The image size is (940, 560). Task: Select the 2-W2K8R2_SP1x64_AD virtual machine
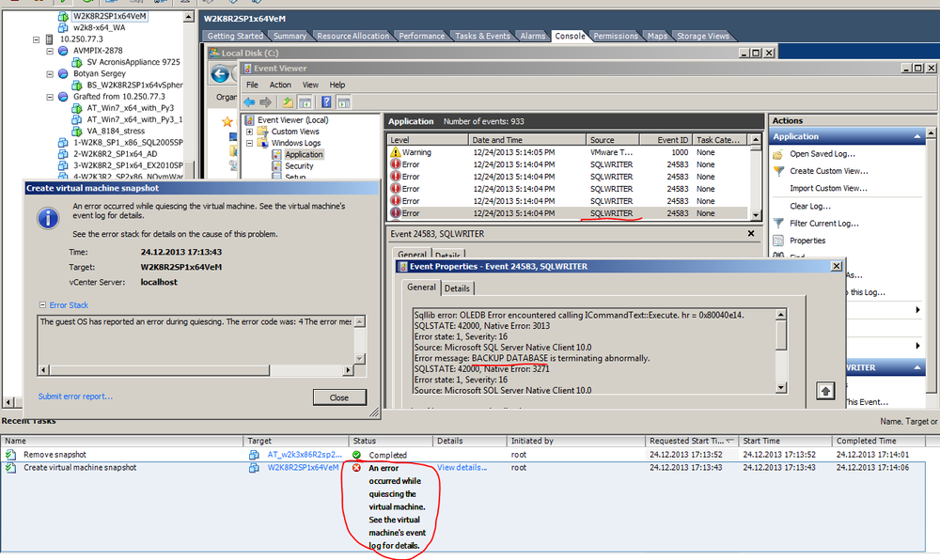pyautogui.click(x=115, y=154)
